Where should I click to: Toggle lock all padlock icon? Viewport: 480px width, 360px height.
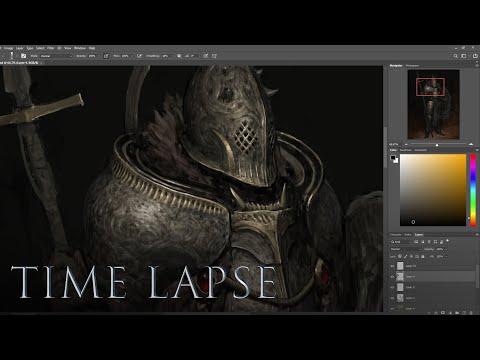[423, 256]
